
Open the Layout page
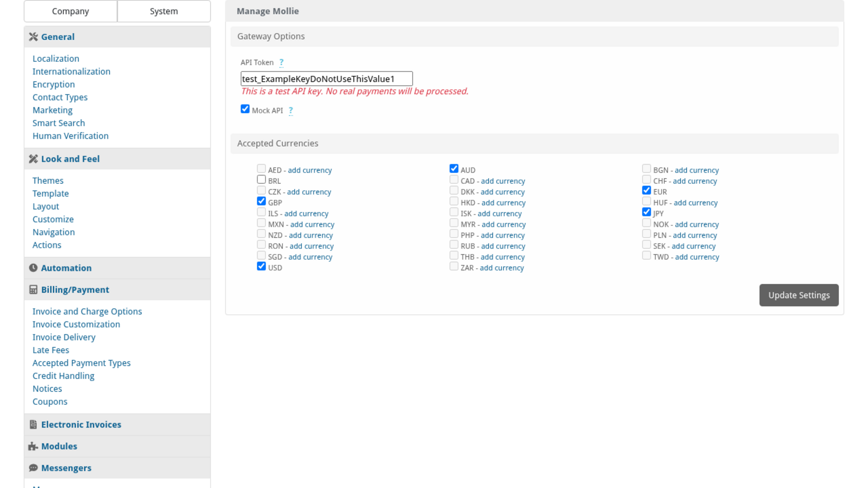pos(46,206)
